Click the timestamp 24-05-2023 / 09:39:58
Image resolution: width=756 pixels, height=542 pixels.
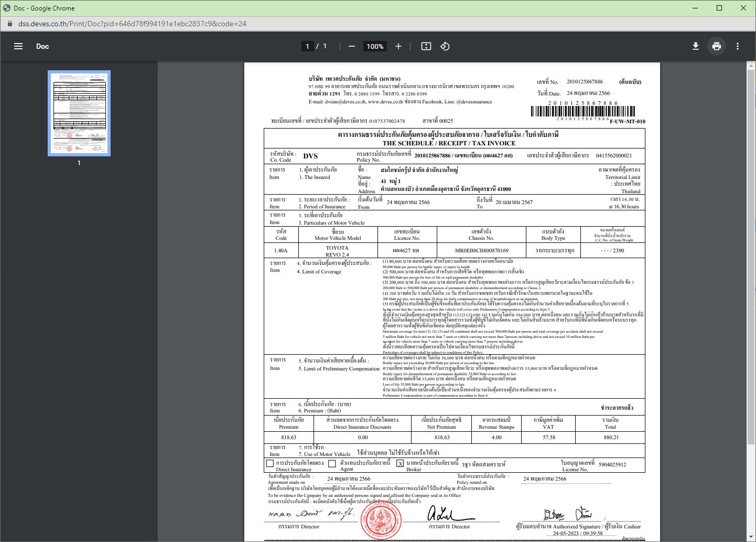pos(578,533)
